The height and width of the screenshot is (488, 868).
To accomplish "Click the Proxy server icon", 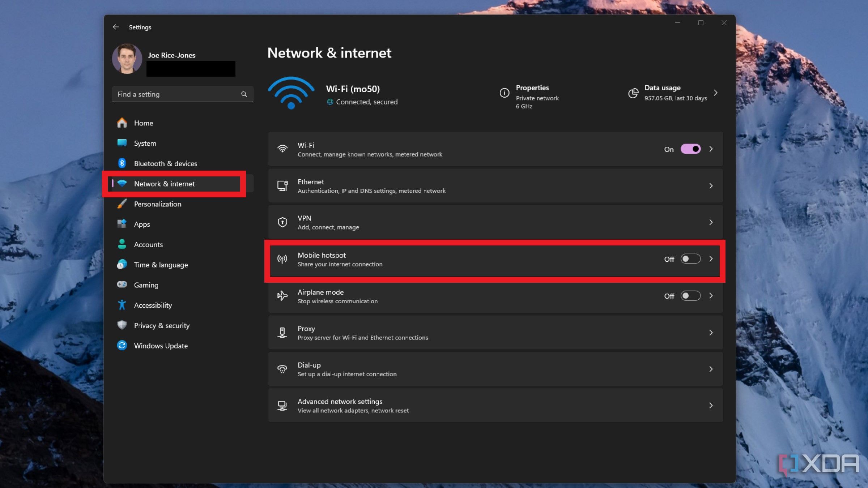I will pyautogui.click(x=282, y=333).
